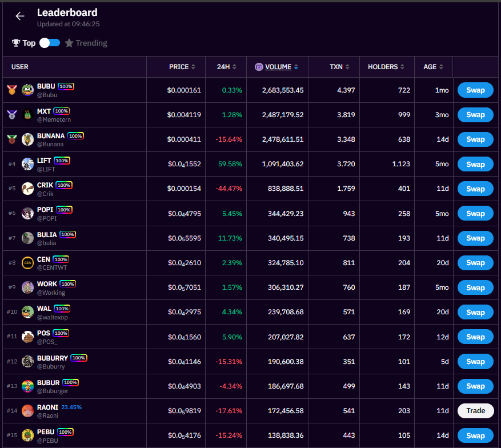The image size is (501, 448).
Task: Trade the RAONI token
Action: [475, 411]
